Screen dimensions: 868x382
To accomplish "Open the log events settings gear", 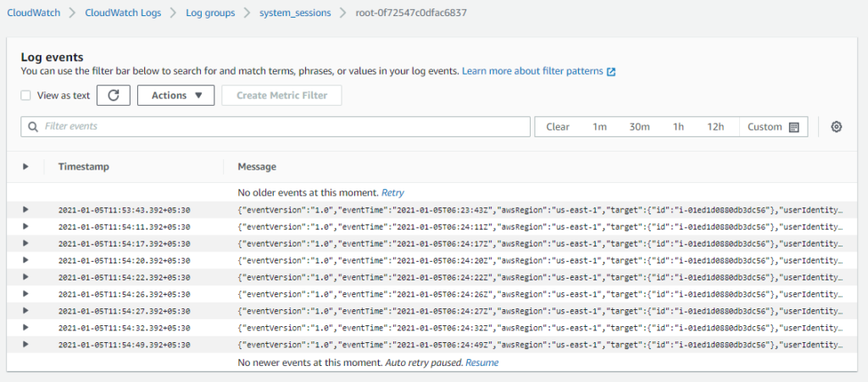I will [837, 126].
